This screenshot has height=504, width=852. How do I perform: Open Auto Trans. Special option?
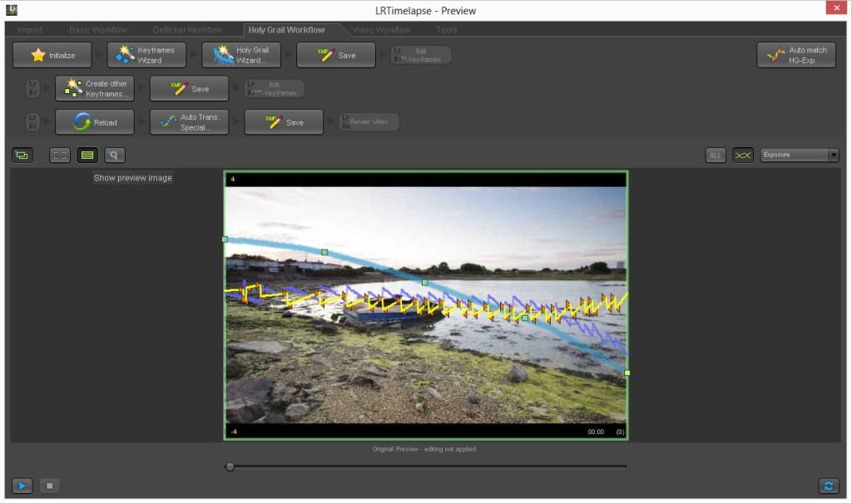[189, 122]
